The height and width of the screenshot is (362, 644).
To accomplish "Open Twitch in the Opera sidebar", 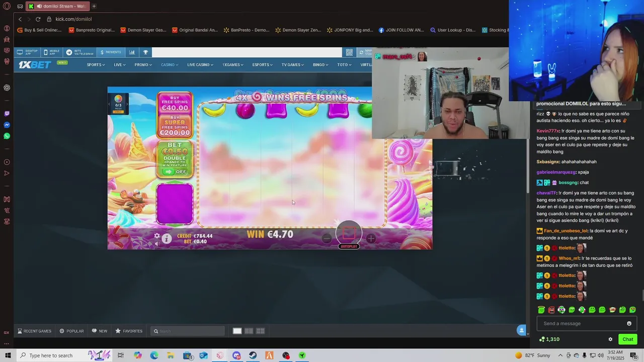I will [7, 114].
